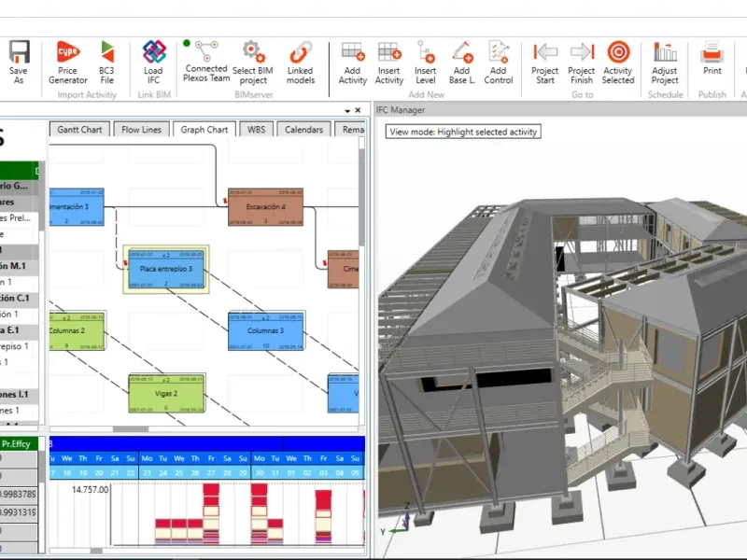Click the View mode: Highlight selected activity label
Image resolution: width=747 pixels, height=560 pixels.
pos(463,132)
